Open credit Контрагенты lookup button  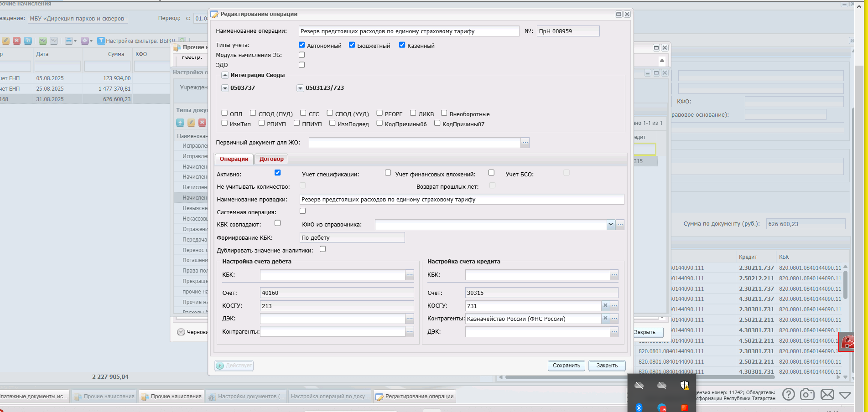point(614,319)
